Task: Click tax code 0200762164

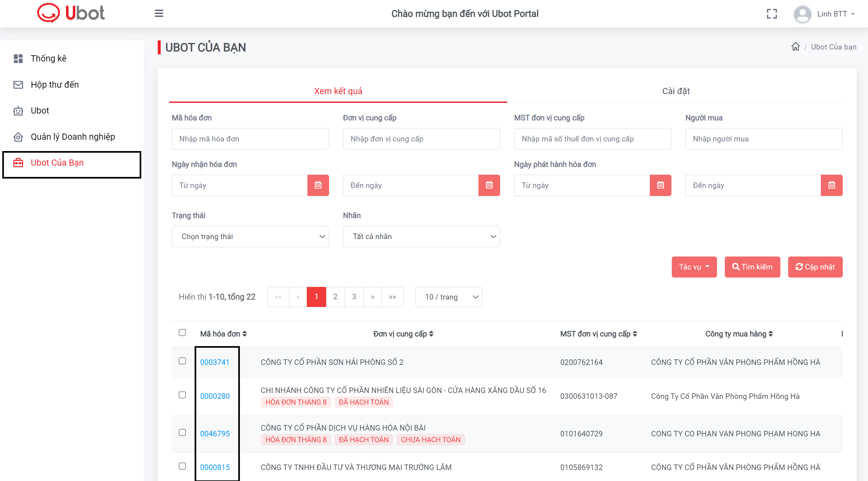Action: point(581,362)
